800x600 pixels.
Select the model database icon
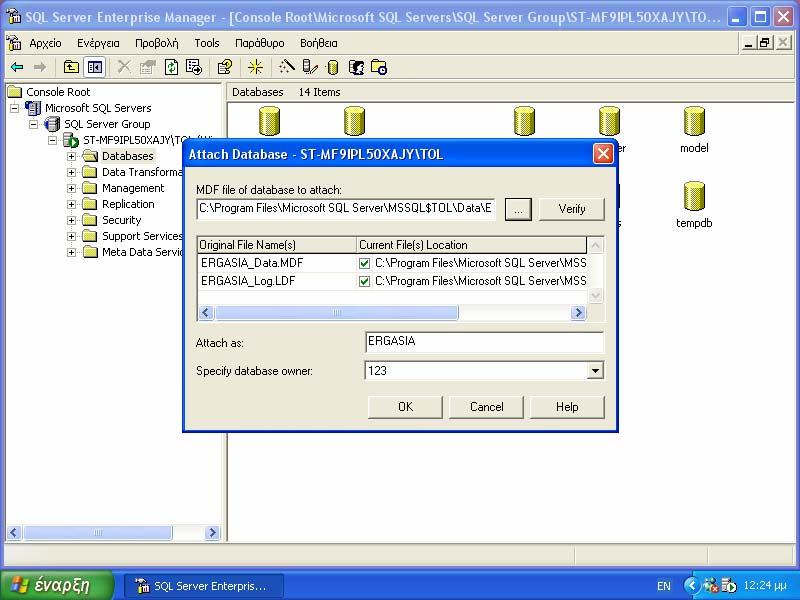[x=694, y=121]
